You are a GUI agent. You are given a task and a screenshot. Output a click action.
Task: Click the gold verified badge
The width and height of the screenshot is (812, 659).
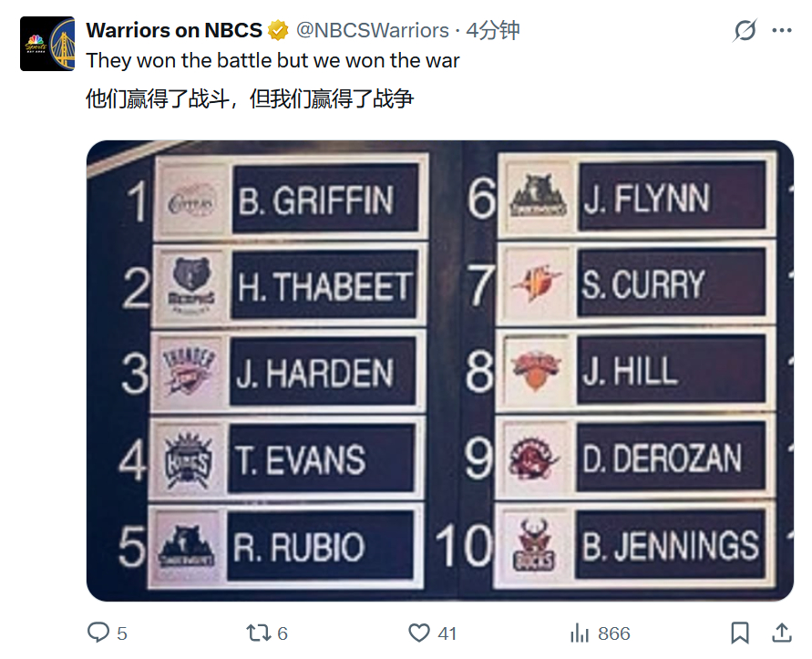tap(278, 31)
